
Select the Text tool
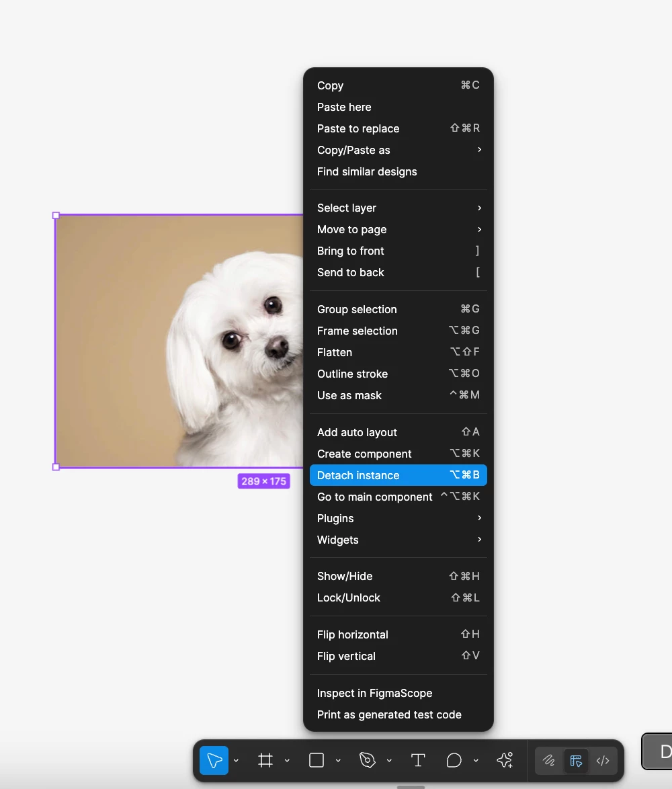(418, 760)
